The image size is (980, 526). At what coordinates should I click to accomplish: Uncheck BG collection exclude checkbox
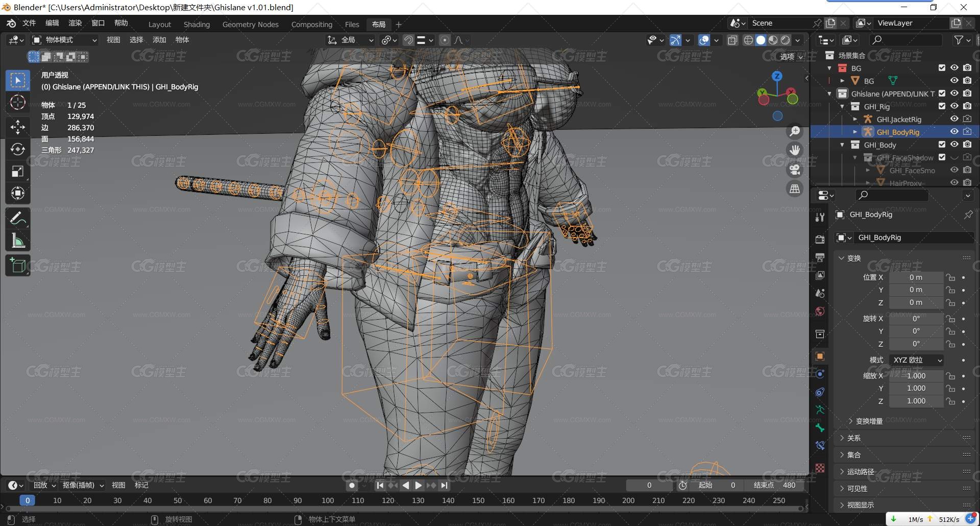942,68
